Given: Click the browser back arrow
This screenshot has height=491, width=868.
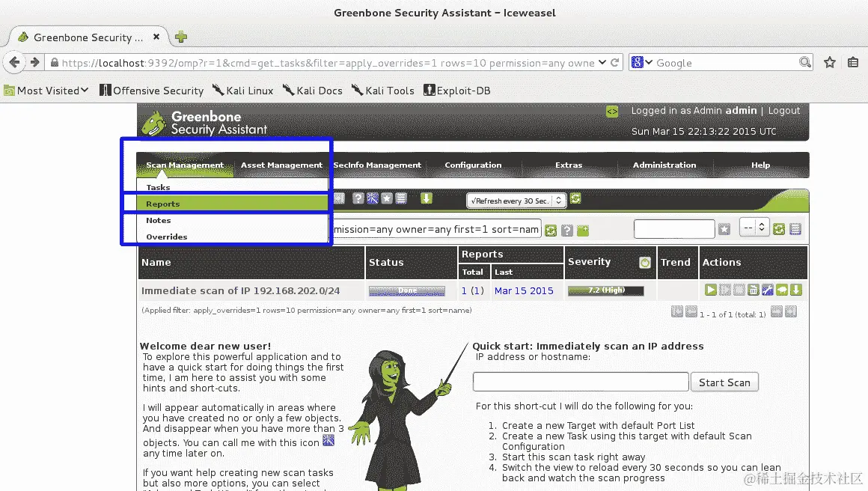Looking at the screenshot, I should point(14,63).
